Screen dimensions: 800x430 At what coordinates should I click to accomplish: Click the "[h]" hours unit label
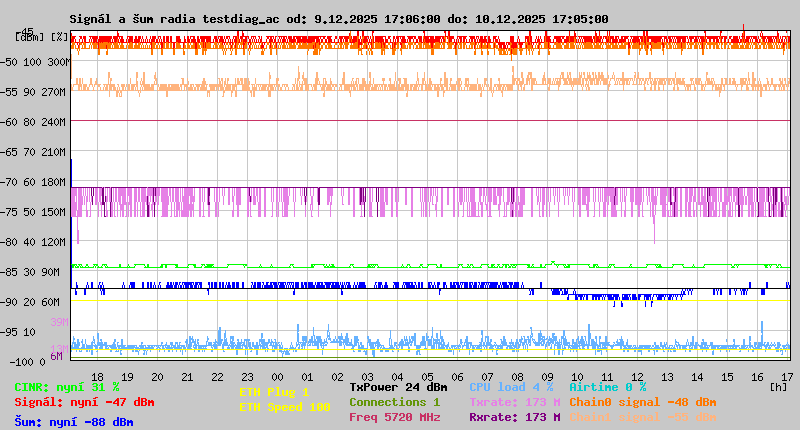pos(779,387)
